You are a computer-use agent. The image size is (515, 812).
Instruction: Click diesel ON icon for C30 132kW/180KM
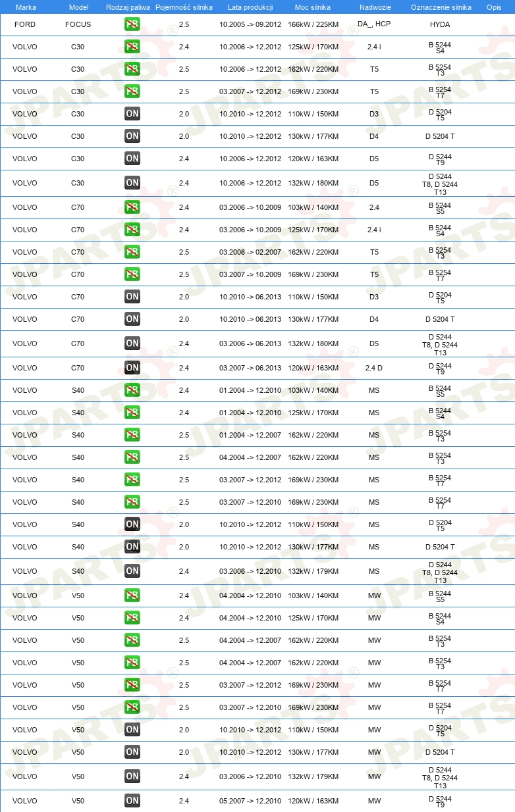[x=132, y=183]
